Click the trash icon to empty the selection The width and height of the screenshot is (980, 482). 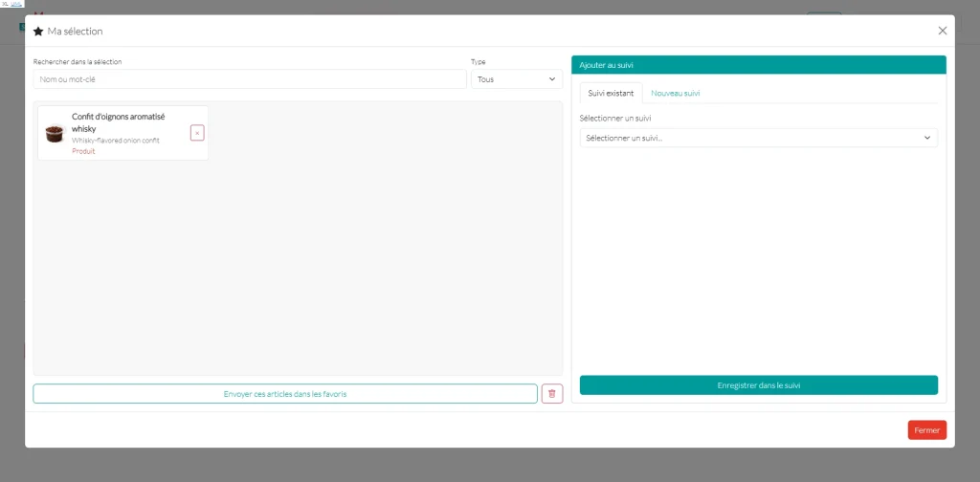[552, 393]
